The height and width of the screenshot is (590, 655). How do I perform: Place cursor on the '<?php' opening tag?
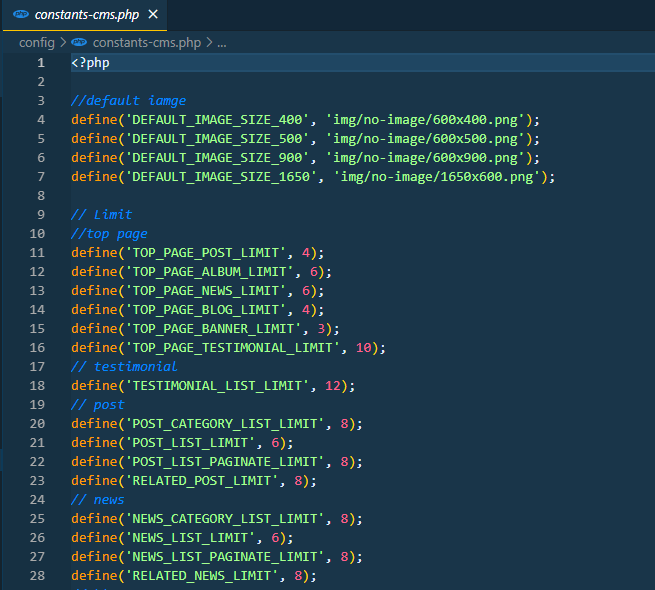(x=90, y=63)
